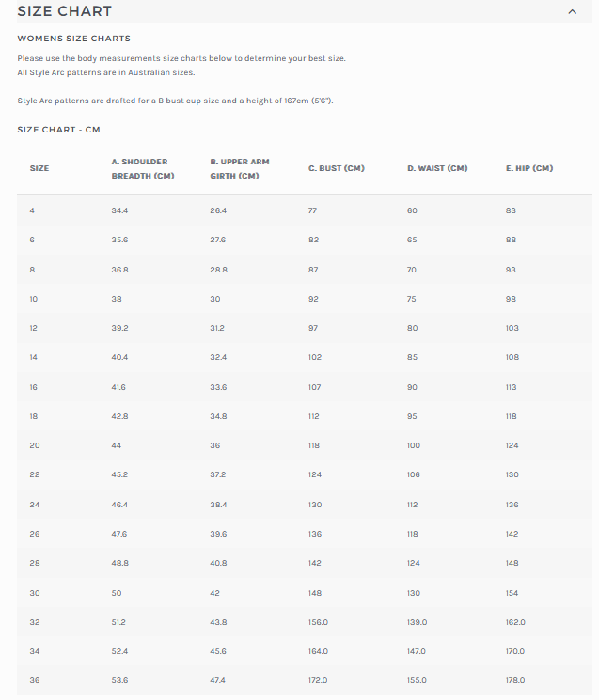599x700 pixels.
Task: Click the SIZE column header
Action: pos(39,168)
